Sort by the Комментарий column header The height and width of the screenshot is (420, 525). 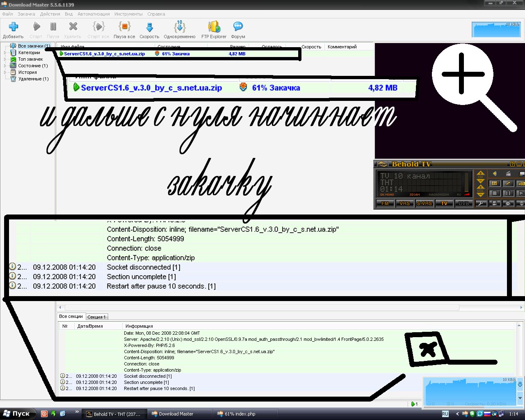342,47
